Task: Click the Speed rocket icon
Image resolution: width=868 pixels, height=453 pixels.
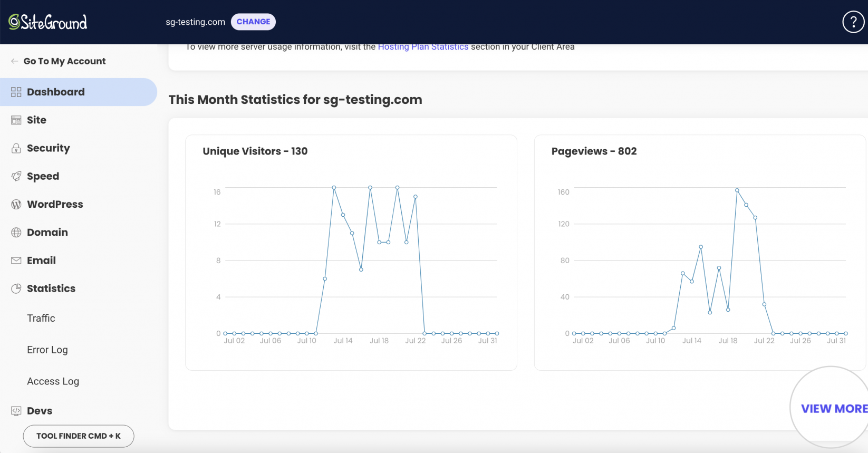Action: point(16,176)
